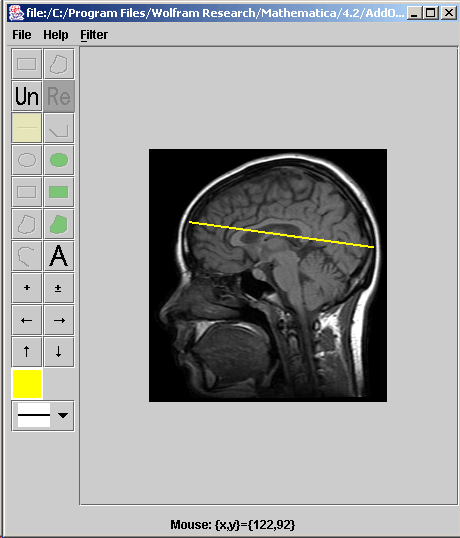Maximize the window
This screenshot has width=460, height=538.
[430, 13]
